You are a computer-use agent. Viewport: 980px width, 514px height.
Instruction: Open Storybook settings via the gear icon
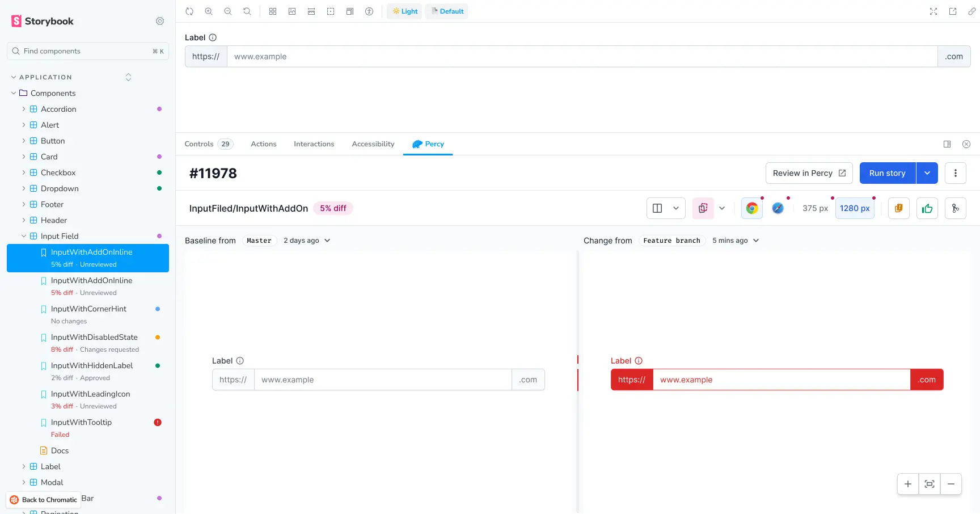[x=159, y=20]
